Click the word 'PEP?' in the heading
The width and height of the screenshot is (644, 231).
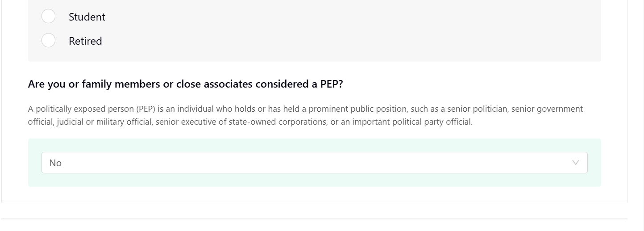coord(332,84)
